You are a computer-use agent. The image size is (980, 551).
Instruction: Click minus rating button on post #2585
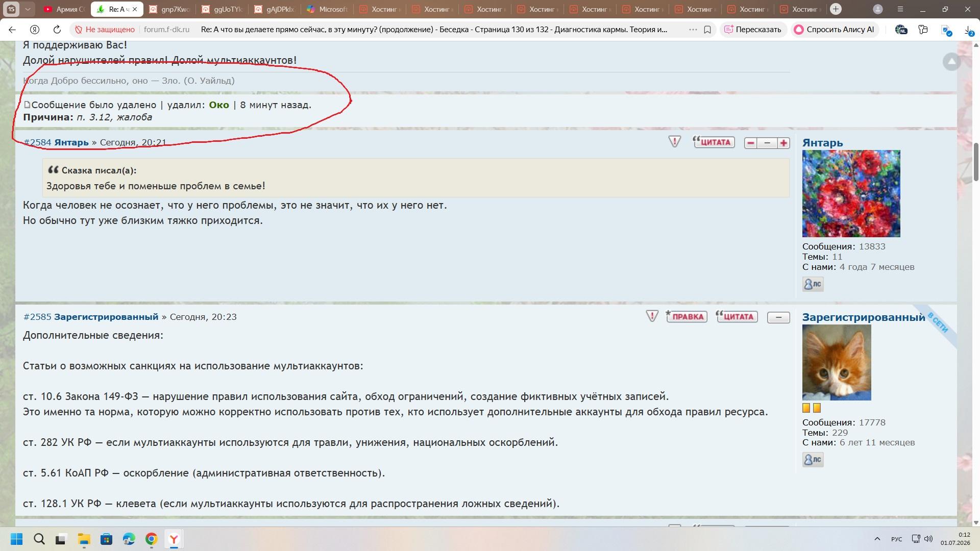778,317
